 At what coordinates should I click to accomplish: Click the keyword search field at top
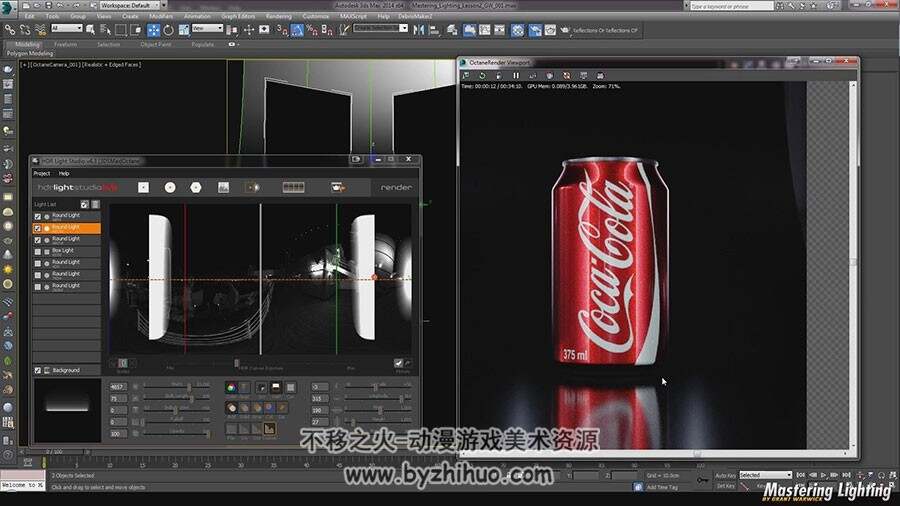click(x=732, y=6)
